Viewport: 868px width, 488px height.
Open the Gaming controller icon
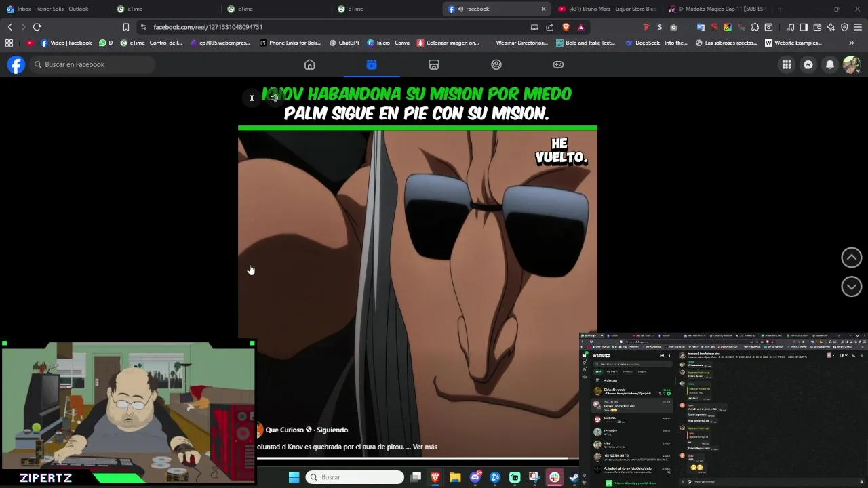[558, 64]
